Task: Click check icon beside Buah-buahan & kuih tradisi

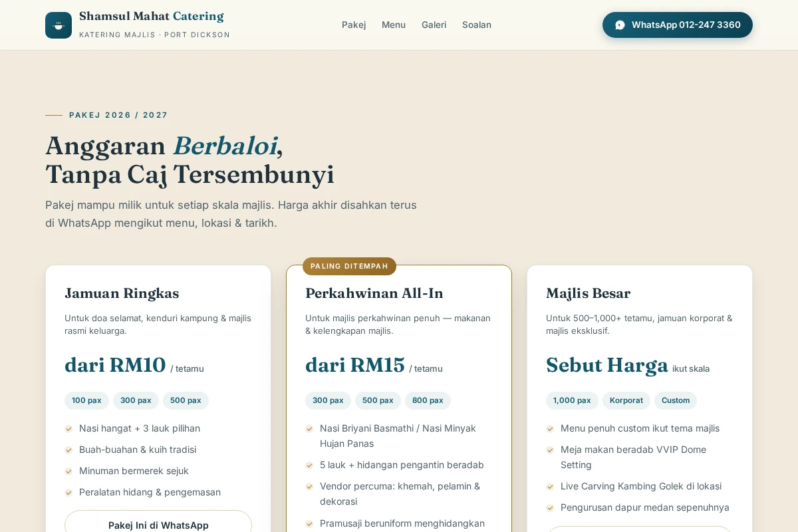Action: click(68, 450)
